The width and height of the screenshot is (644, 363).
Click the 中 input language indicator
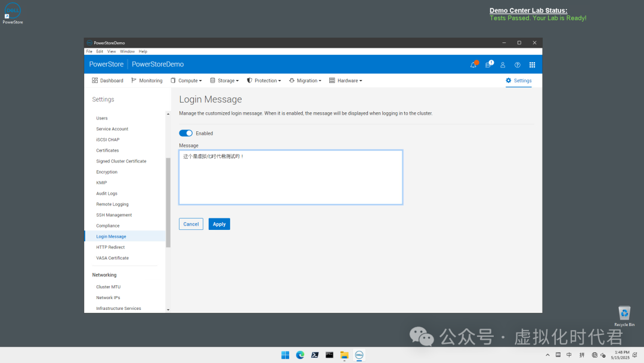tap(569, 355)
